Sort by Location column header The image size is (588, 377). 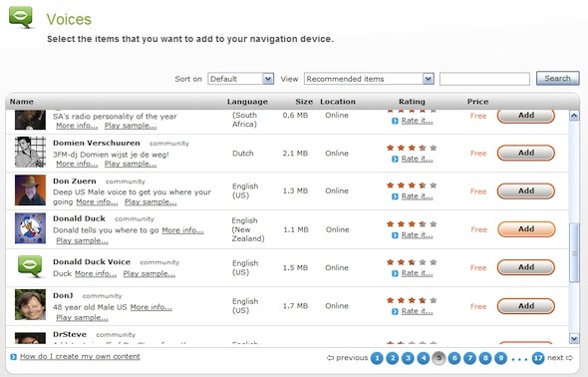click(338, 102)
